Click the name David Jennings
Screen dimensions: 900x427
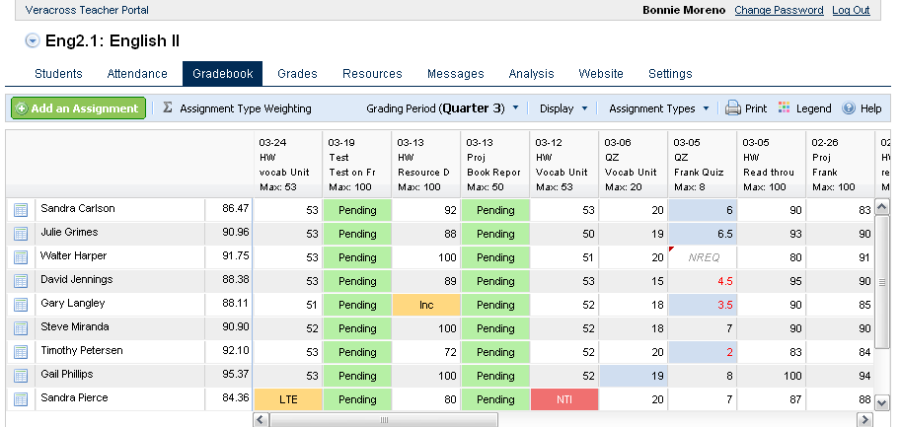pyautogui.click(x=76, y=280)
